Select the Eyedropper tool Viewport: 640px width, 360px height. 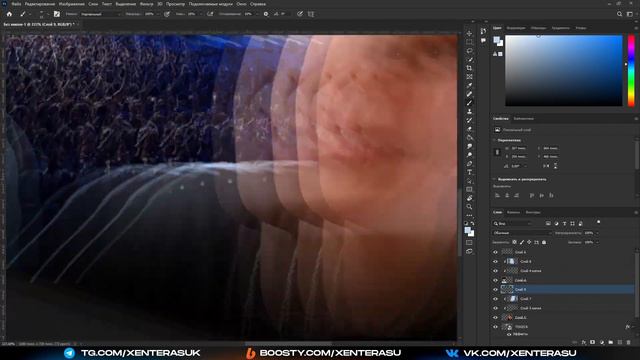469,85
